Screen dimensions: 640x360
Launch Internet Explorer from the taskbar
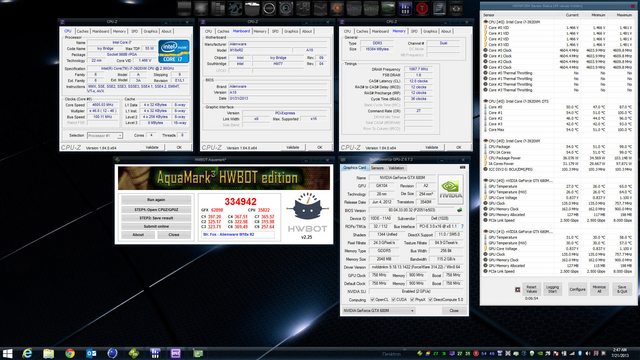click(27, 353)
